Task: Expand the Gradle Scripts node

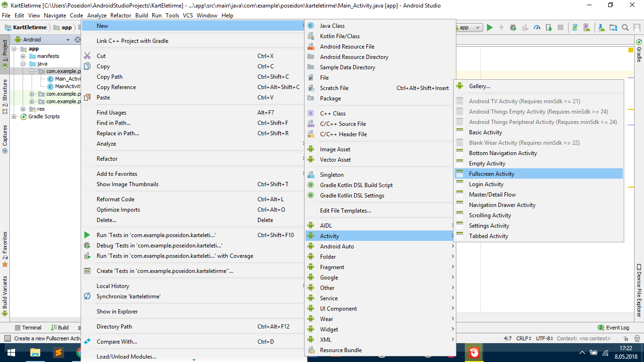Action: (14, 116)
